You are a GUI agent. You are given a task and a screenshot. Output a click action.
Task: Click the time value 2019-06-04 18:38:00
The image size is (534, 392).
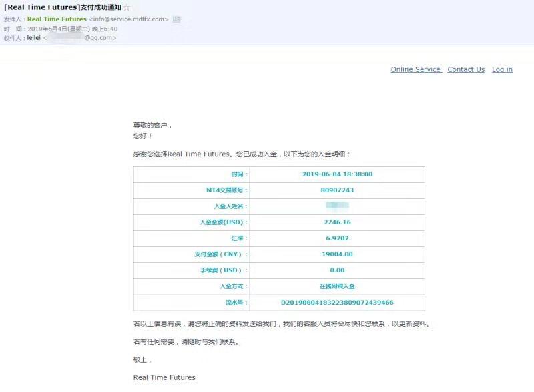click(337, 174)
